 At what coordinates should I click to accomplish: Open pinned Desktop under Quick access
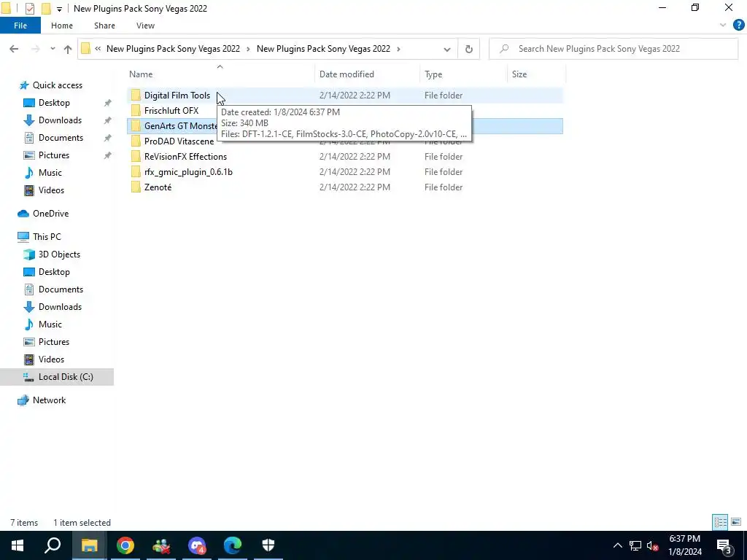click(54, 103)
